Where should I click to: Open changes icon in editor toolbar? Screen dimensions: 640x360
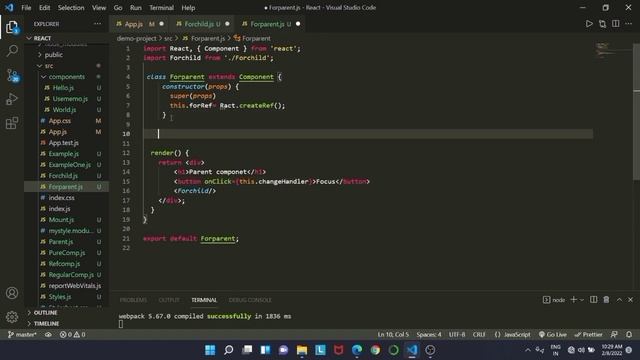click(602, 24)
